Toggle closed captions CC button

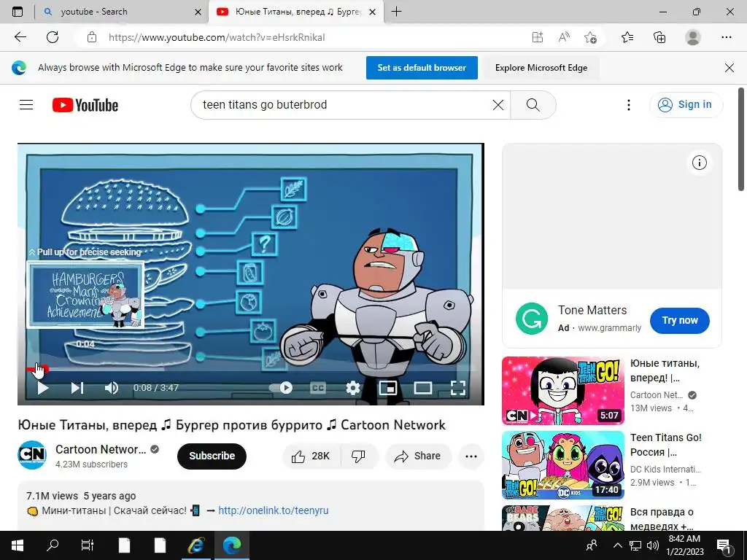point(318,388)
